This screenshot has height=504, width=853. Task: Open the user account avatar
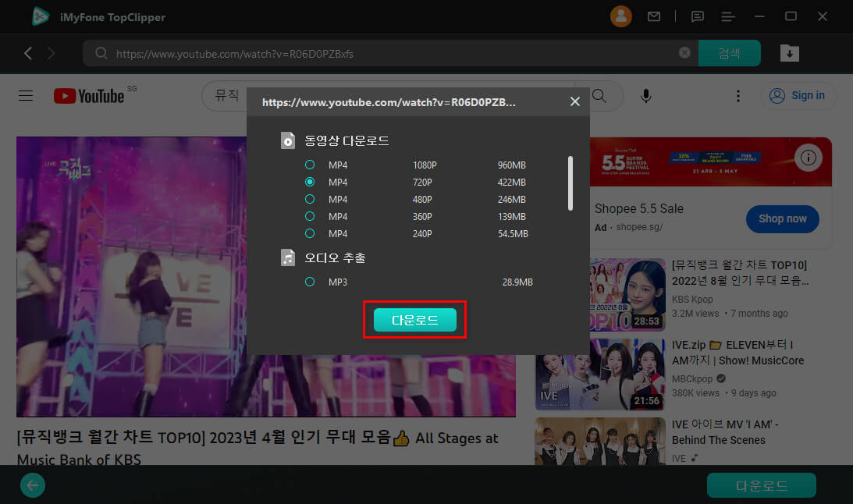[x=620, y=16]
